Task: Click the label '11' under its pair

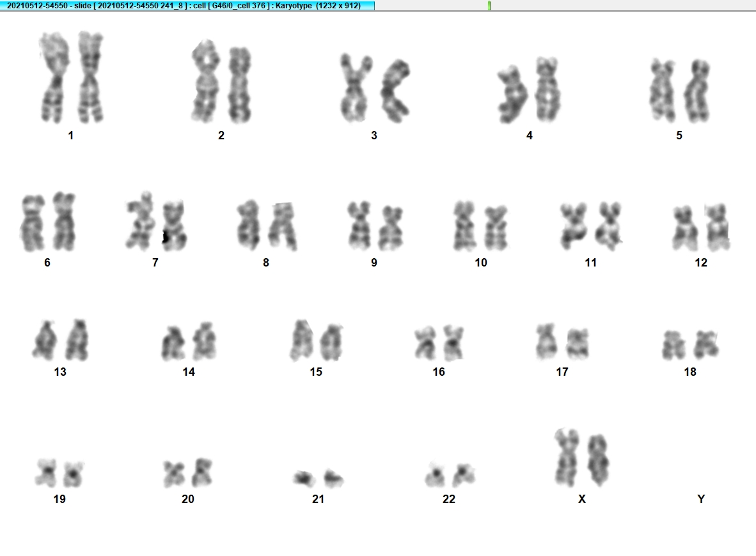Action: (x=591, y=263)
